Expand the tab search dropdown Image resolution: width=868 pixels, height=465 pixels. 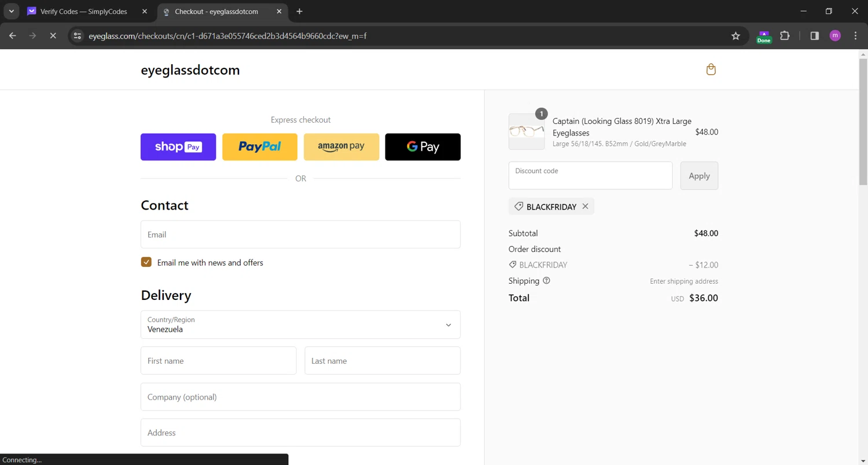coord(11,12)
